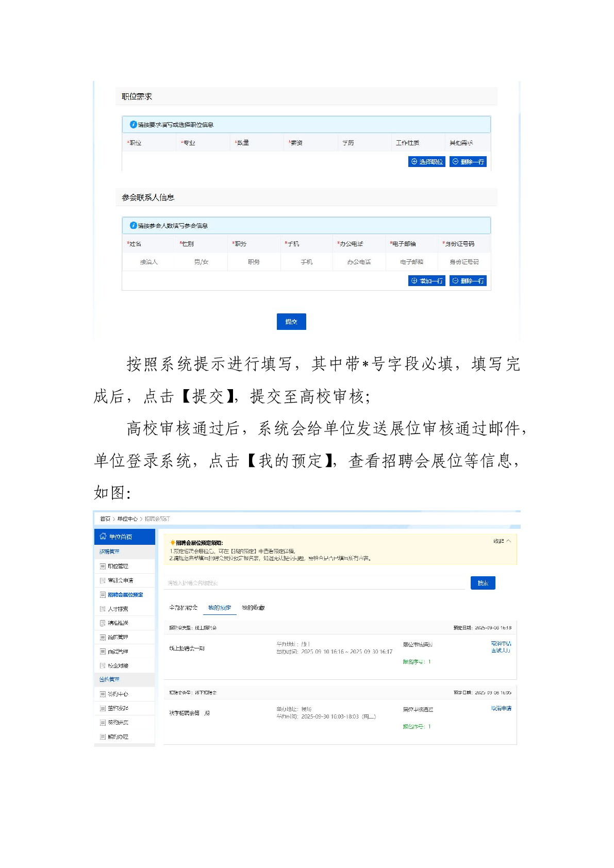The width and height of the screenshot is (614, 868).
Task: Click the 身份证号码 input cell
Action: [x=464, y=262]
